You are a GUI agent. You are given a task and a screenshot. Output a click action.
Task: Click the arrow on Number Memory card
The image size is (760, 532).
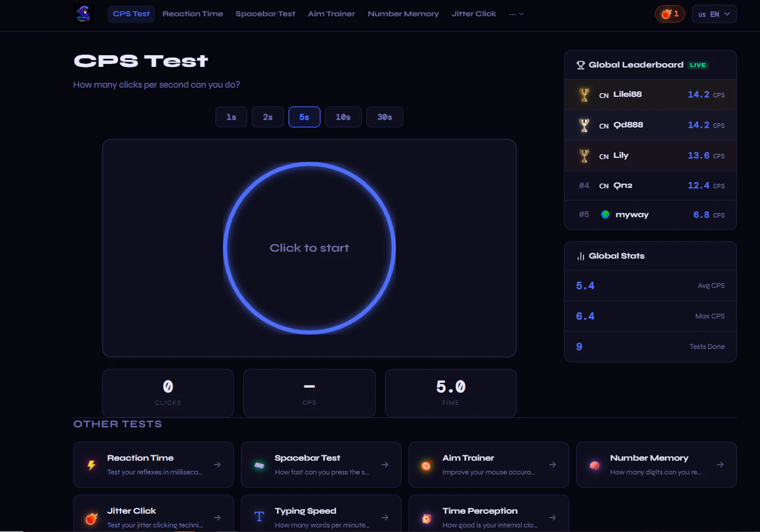tap(720, 465)
